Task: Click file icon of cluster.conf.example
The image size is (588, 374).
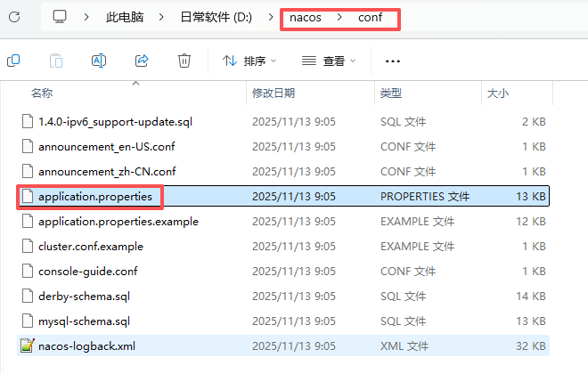Action: 28,247
